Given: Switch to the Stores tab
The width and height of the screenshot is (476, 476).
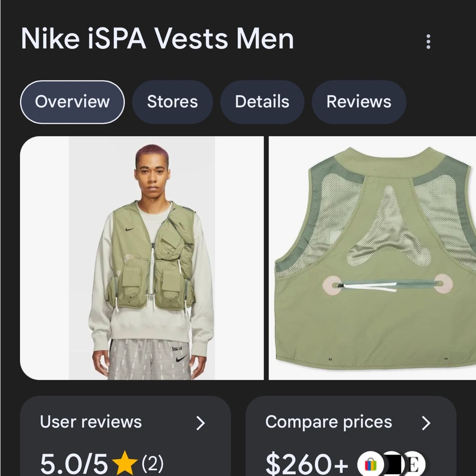Looking at the screenshot, I should pos(172,101).
